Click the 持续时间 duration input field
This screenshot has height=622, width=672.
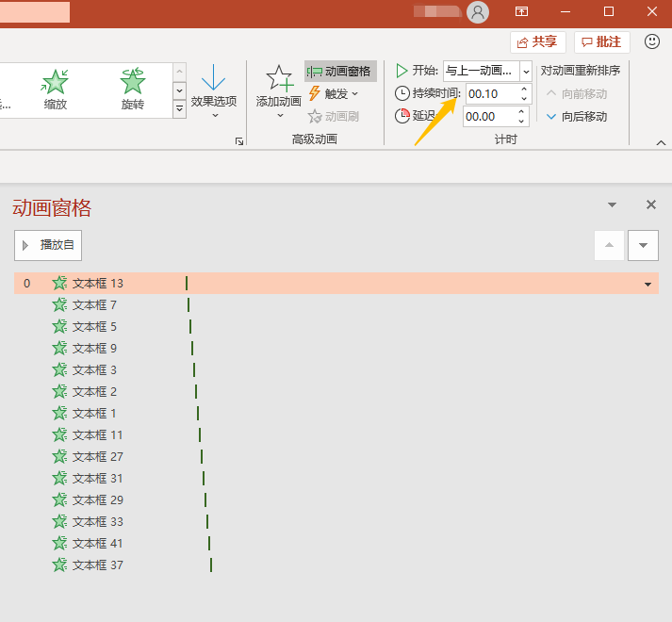492,94
